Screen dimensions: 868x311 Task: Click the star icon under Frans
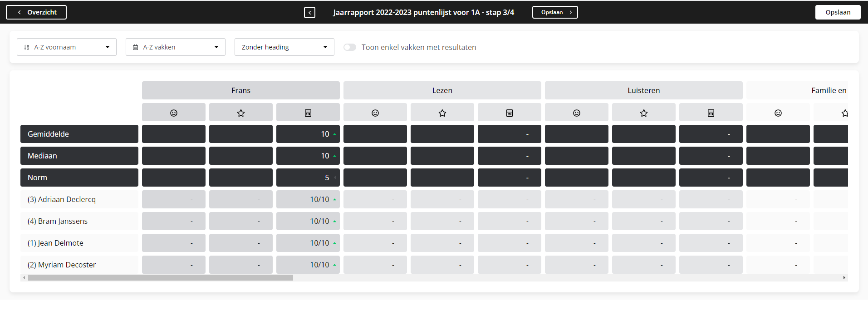pyautogui.click(x=240, y=113)
